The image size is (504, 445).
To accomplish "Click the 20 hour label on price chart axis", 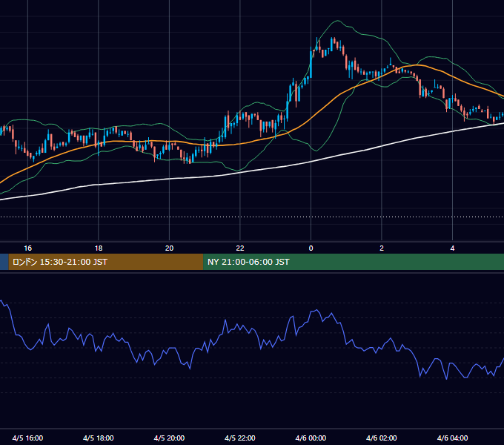I will (x=170, y=248).
